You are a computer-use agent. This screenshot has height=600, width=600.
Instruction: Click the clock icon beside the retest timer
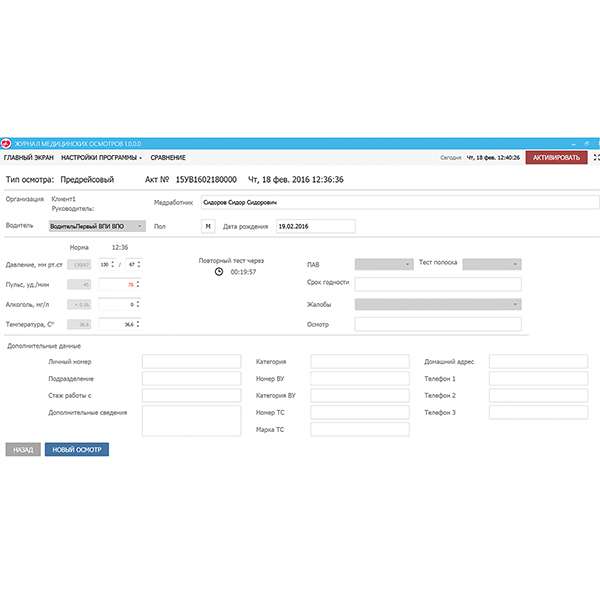tap(218, 271)
